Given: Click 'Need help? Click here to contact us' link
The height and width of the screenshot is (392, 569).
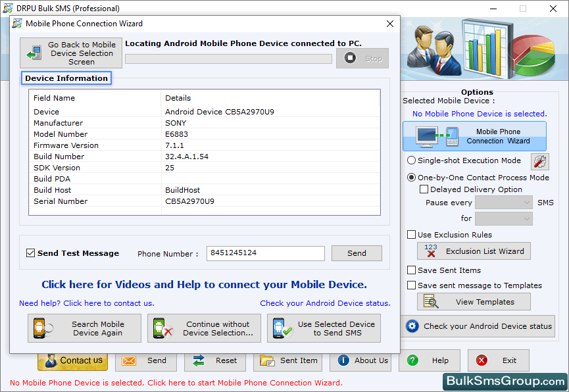Looking at the screenshot, I should pos(87,303).
